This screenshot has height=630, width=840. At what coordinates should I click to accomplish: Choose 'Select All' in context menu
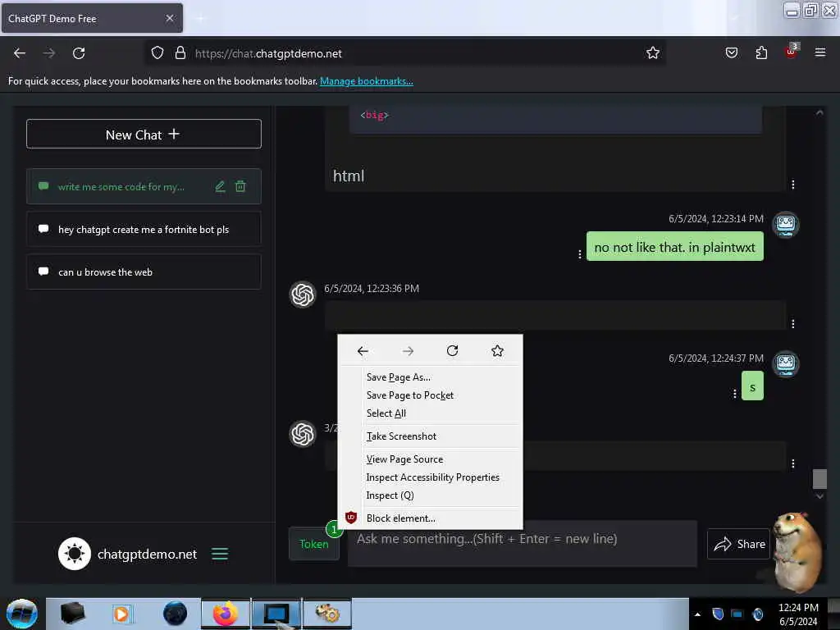point(430,413)
